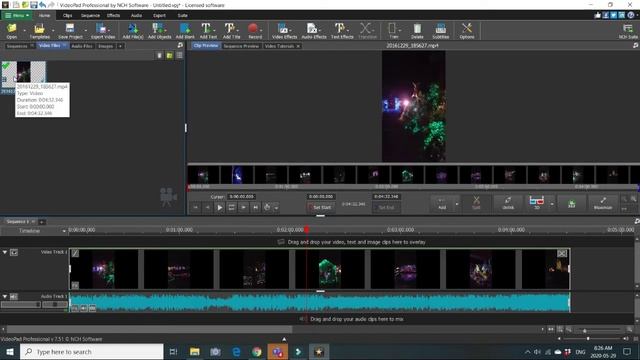
Task: Open Text Effects from the toolbar
Action: (x=342, y=31)
